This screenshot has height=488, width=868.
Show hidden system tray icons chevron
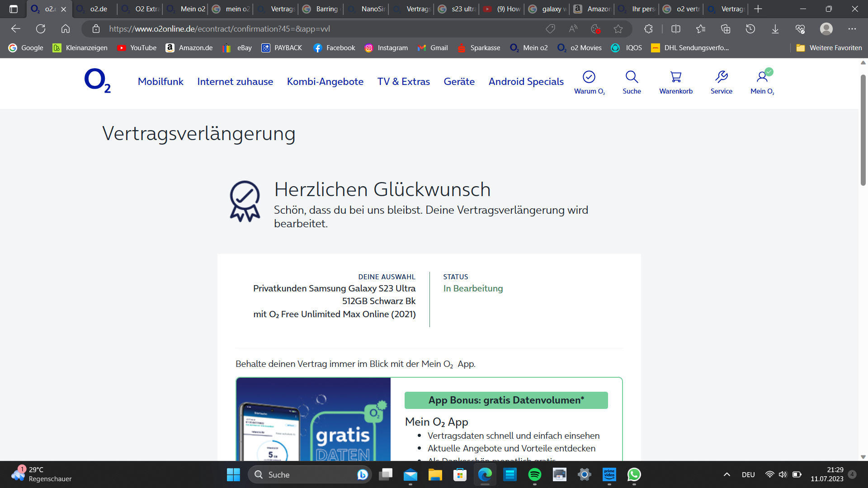click(x=726, y=474)
